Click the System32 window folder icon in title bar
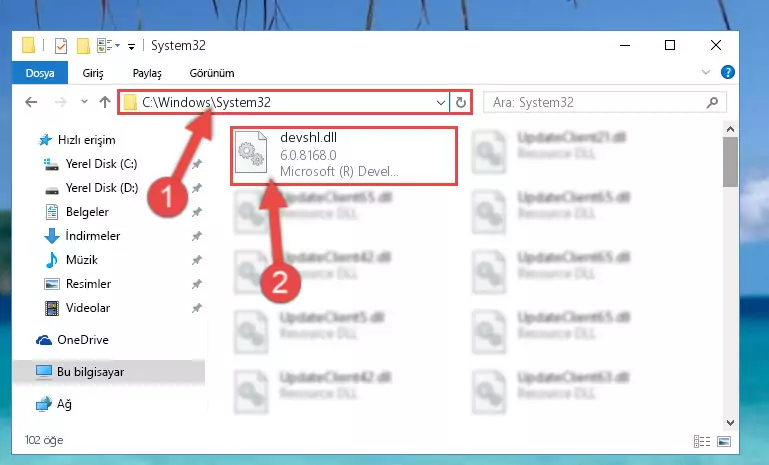 (28, 46)
